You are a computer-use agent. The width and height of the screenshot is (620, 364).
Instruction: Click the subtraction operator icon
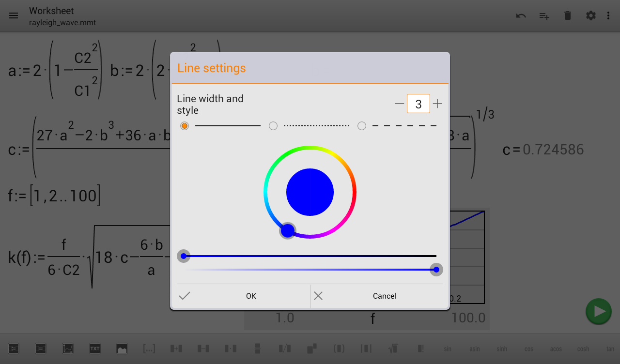203,349
